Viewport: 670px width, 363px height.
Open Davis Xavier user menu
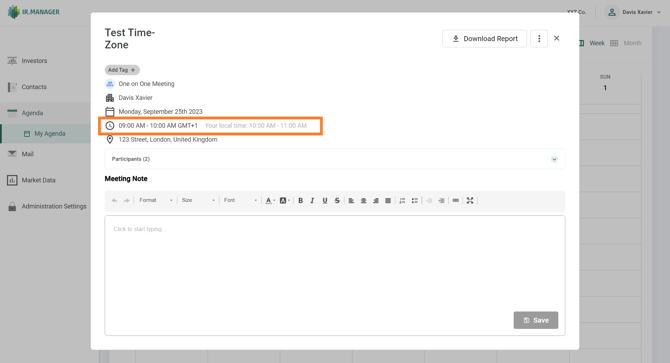coord(634,12)
